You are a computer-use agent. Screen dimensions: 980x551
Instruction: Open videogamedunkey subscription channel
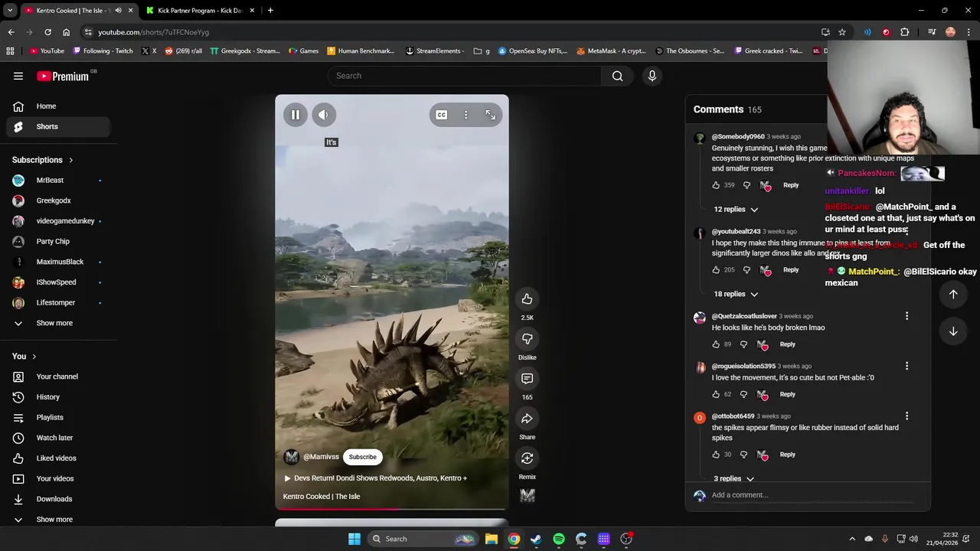pos(58,221)
